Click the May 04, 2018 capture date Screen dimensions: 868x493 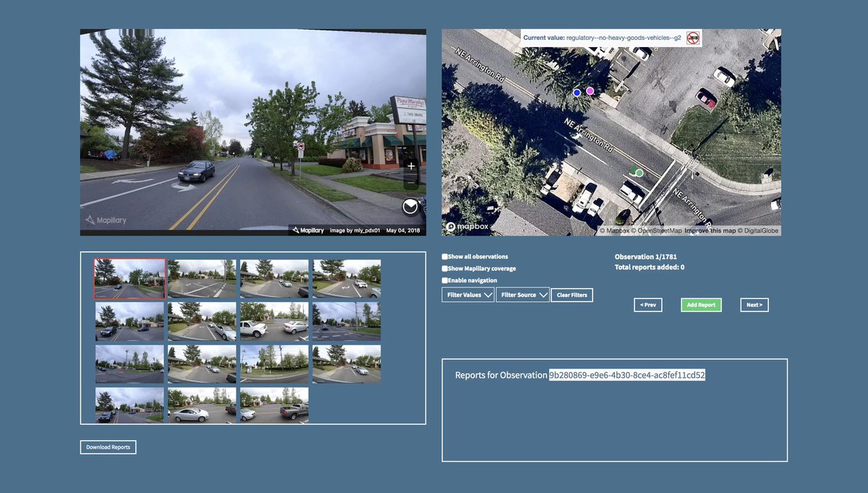click(x=404, y=230)
